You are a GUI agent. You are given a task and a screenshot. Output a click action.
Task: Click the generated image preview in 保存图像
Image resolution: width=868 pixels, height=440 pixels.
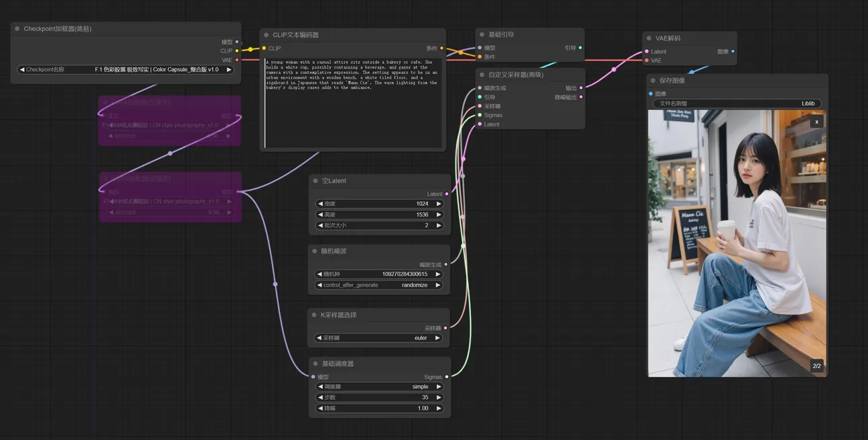click(x=737, y=243)
